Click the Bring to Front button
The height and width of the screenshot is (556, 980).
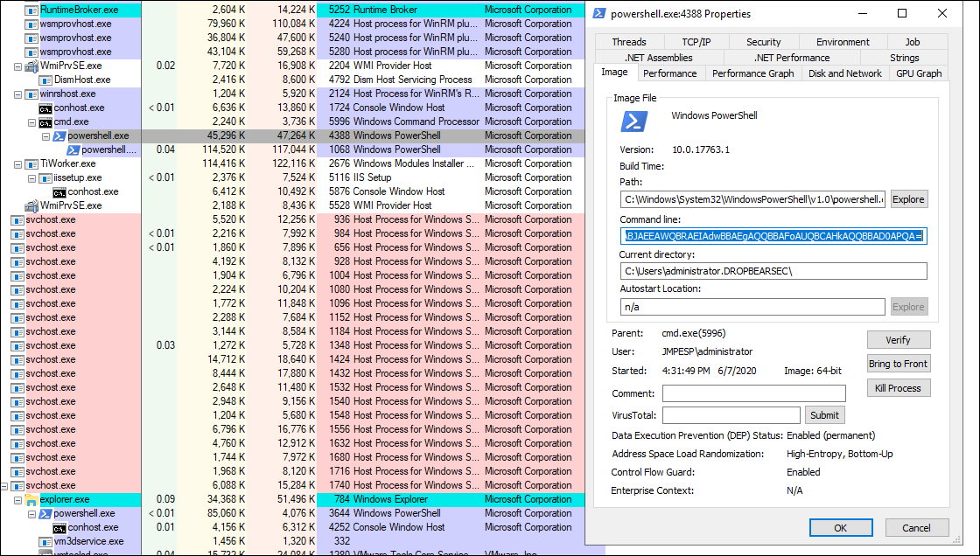(x=898, y=364)
